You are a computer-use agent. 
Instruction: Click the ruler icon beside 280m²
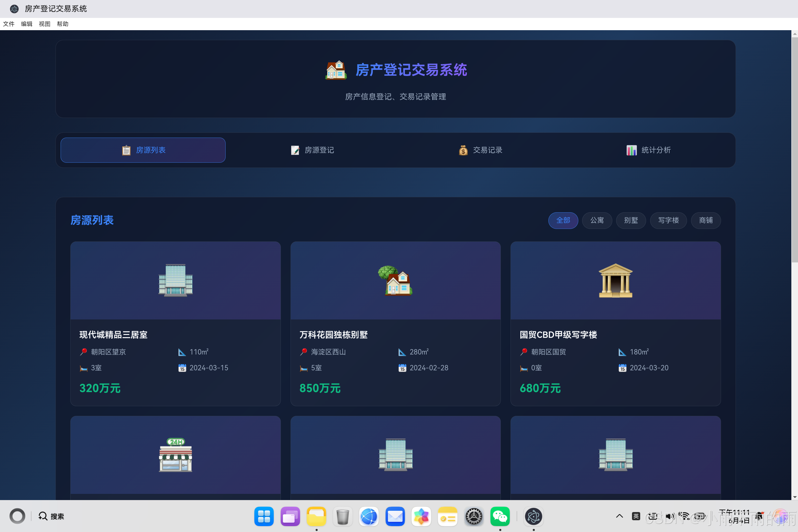point(402,352)
